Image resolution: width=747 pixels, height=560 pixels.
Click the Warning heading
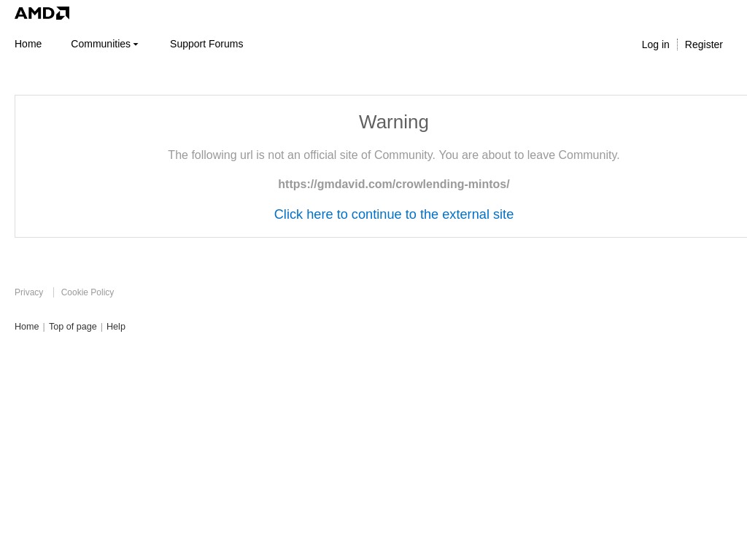pos(393,122)
